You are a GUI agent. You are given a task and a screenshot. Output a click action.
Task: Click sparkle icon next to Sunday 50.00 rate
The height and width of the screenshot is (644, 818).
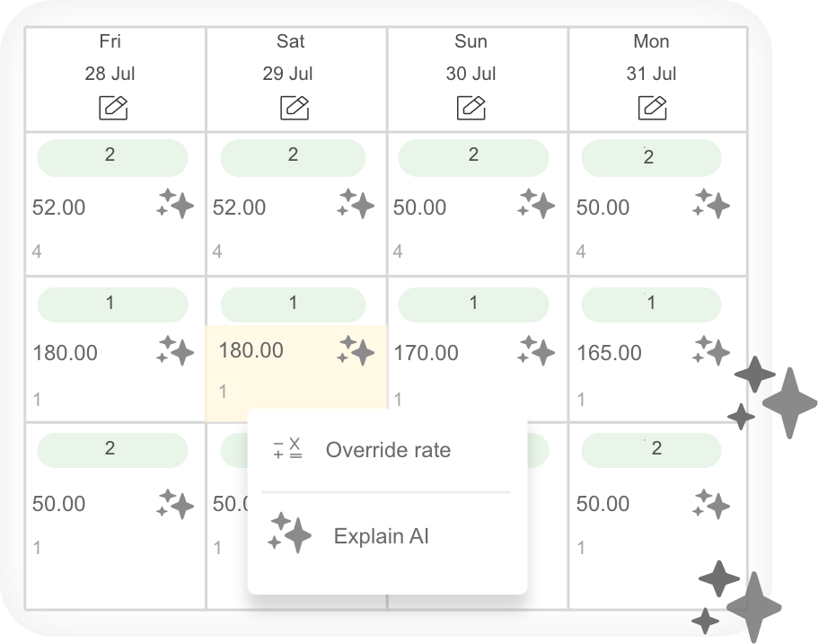click(x=536, y=204)
